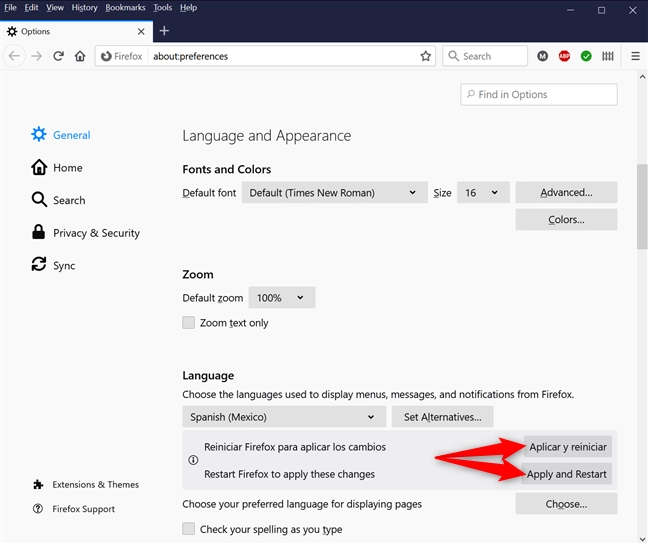Click the Privacy & Security lock icon
The width and height of the screenshot is (648, 544).
click(38, 232)
